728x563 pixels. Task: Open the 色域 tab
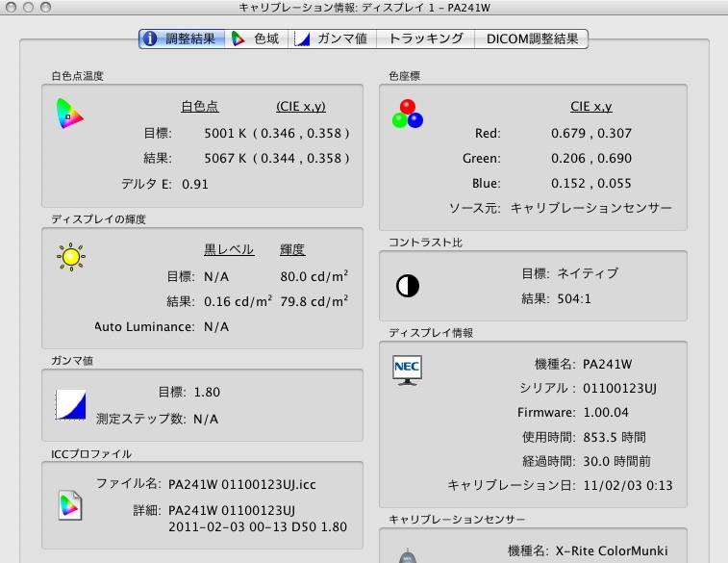(254, 38)
